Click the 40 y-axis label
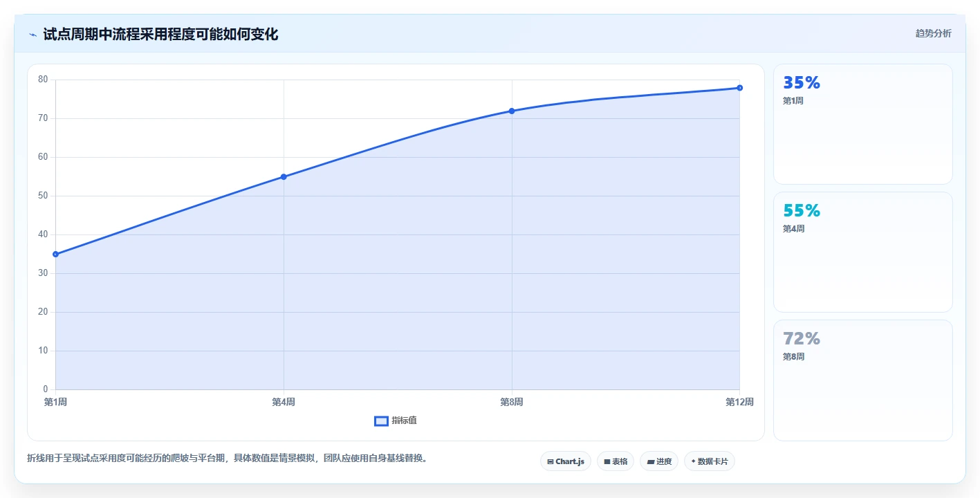The height and width of the screenshot is (498, 980). click(x=43, y=234)
